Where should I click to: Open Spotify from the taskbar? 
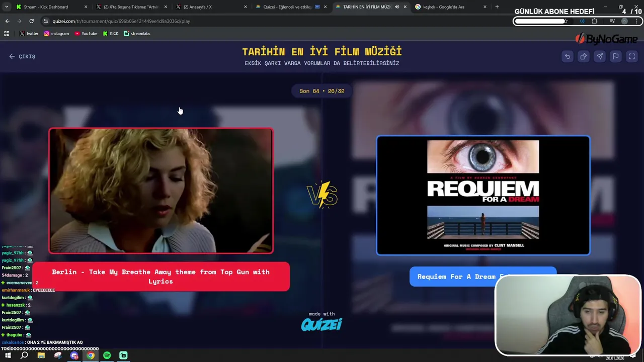(x=107, y=355)
